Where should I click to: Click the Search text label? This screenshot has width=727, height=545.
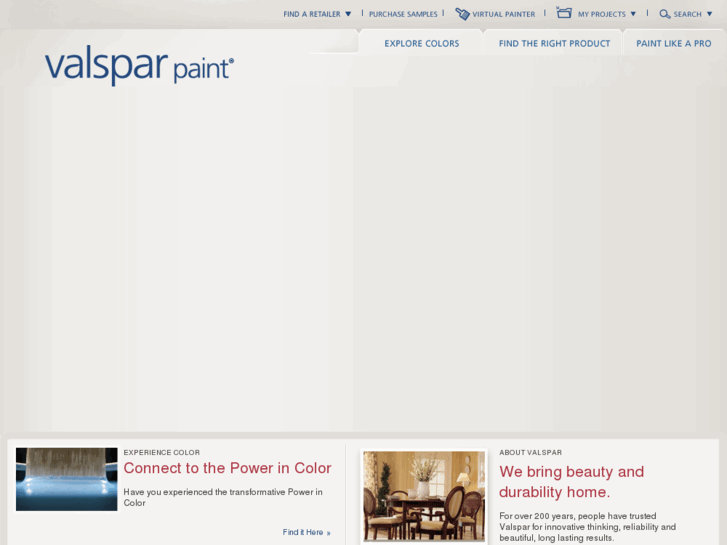[687, 14]
